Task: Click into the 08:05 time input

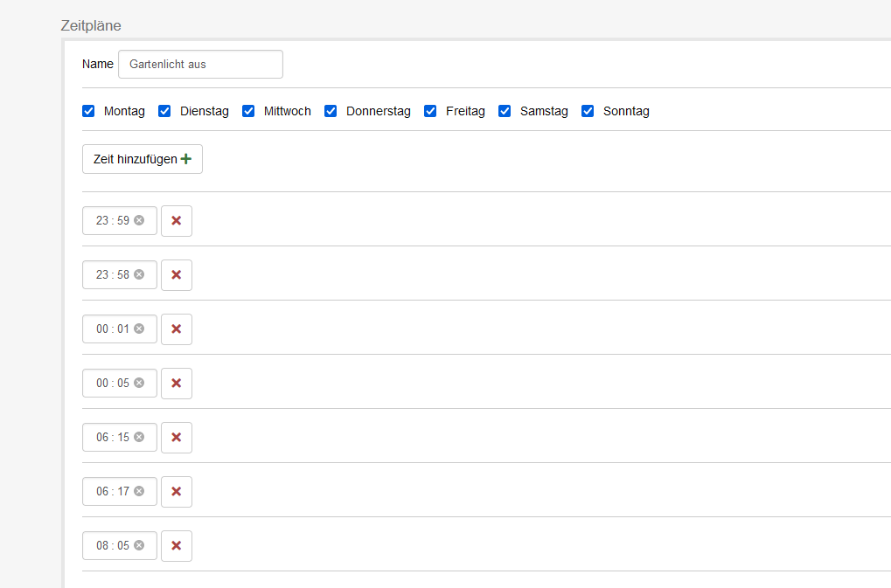Action: (x=112, y=546)
